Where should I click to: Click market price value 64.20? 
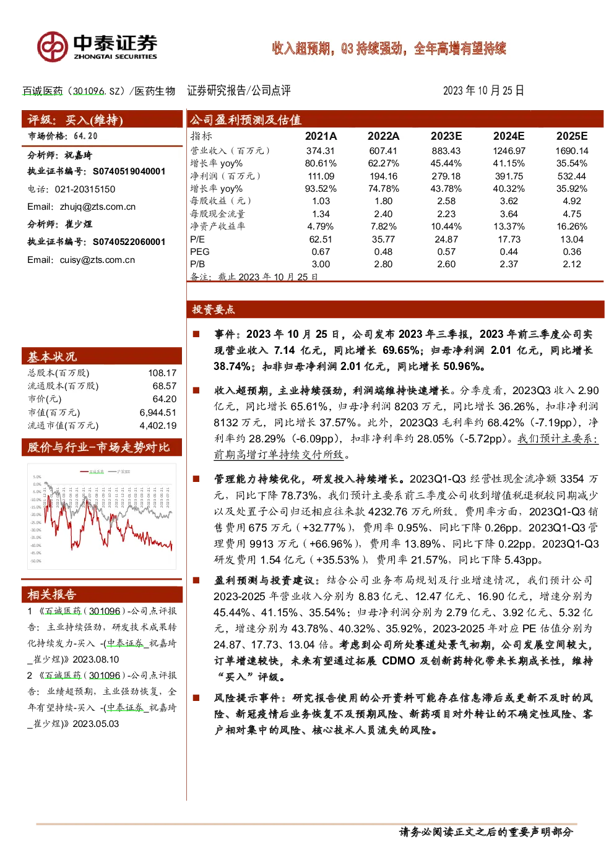click(85, 136)
